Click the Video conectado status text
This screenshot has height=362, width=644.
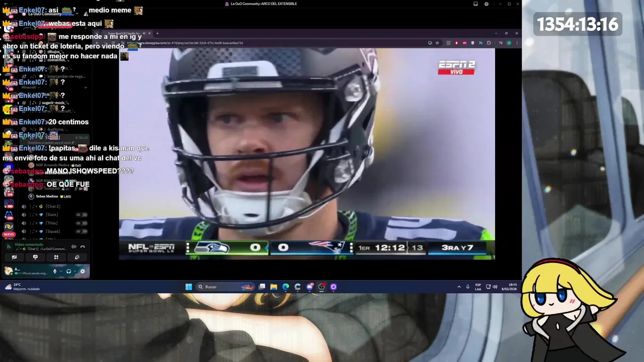coord(29,244)
